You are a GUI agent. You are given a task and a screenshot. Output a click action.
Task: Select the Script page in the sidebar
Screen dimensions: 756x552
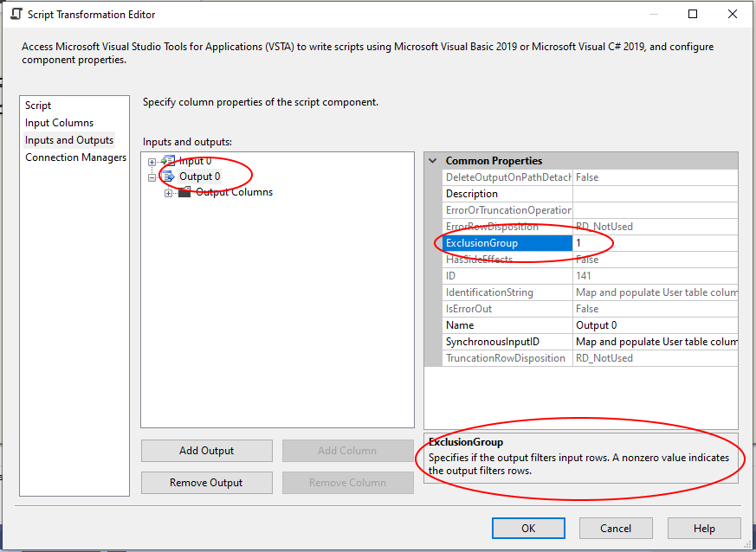38,106
